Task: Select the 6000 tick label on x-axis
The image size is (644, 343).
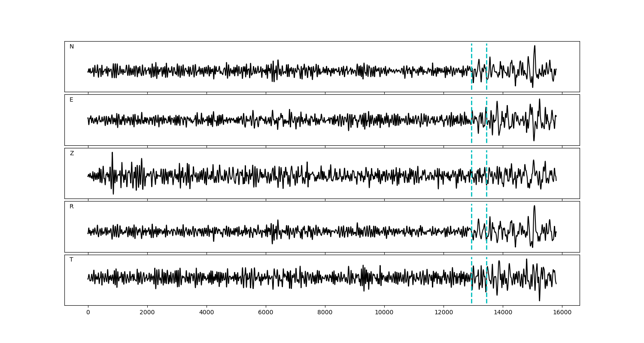Action: (266, 313)
